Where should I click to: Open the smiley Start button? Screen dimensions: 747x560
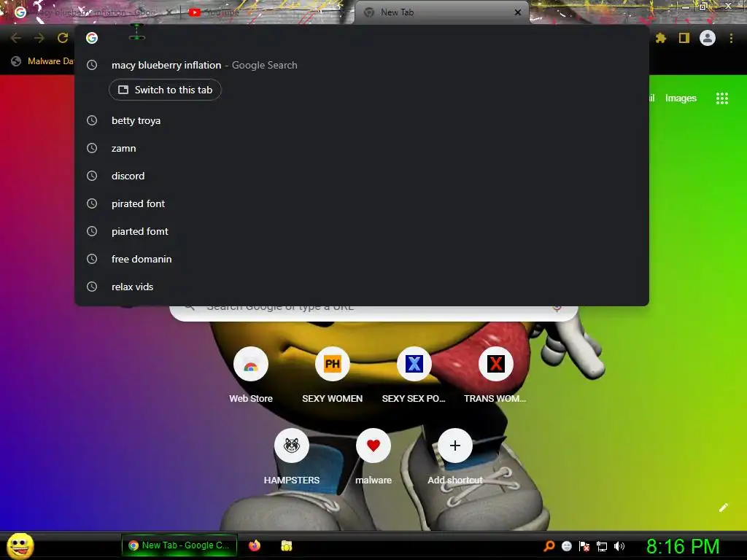pyautogui.click(x=20, y=545)
